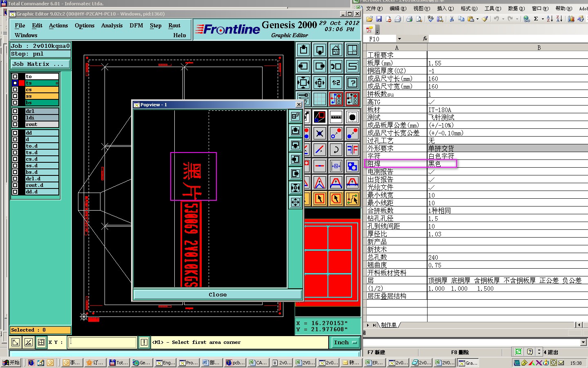
Task: Open the Excel paste options dropdown arrow
Action: pyautogui.click(x=477, y=19)
